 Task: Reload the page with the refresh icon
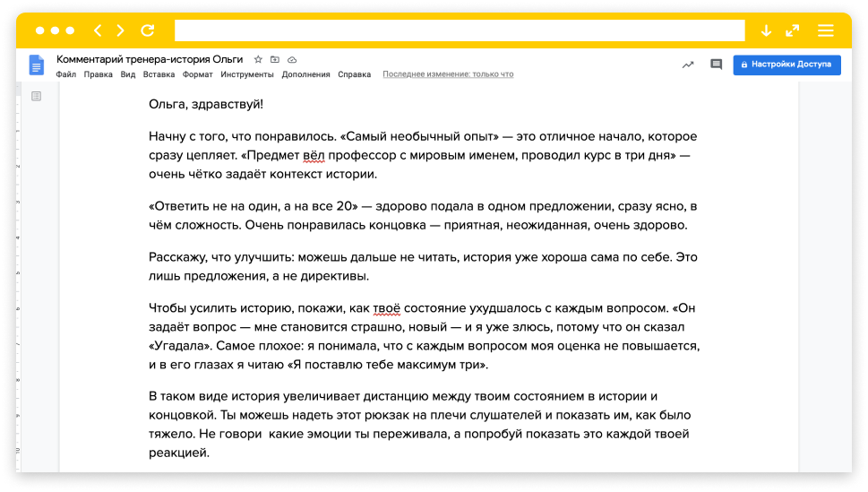[148, 30]
